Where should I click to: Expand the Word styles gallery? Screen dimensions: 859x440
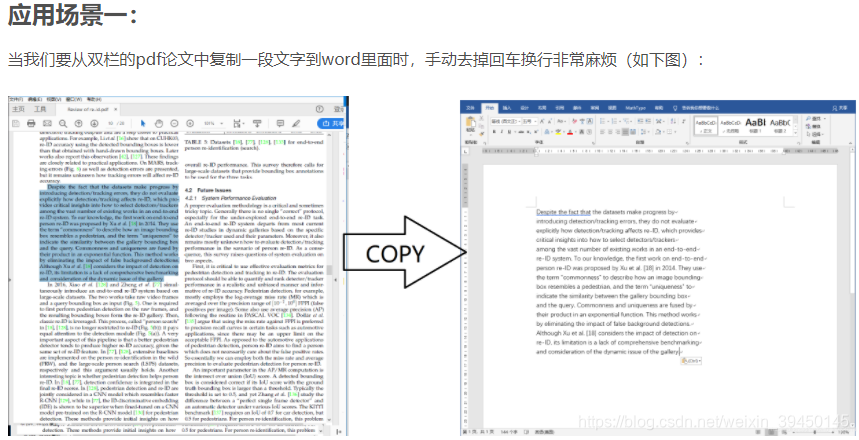tap(795, 133)
